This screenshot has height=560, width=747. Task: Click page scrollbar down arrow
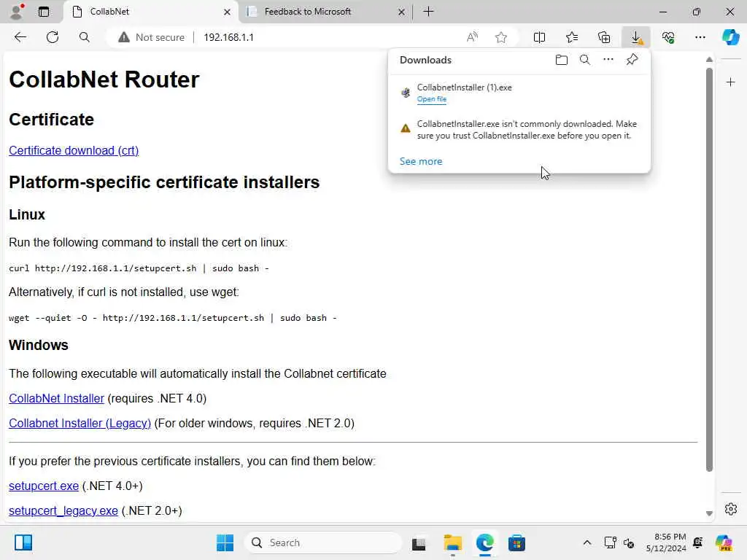(x=709, y=513)
